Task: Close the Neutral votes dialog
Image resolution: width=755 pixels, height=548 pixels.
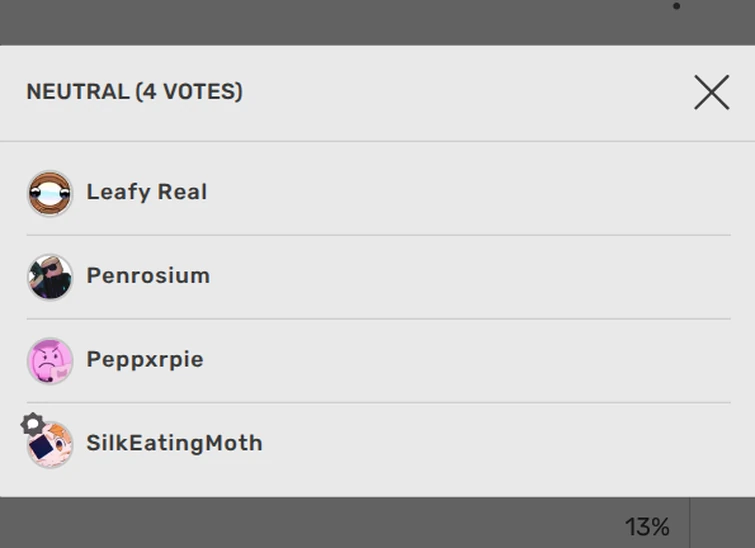Action: click(711, 93)
